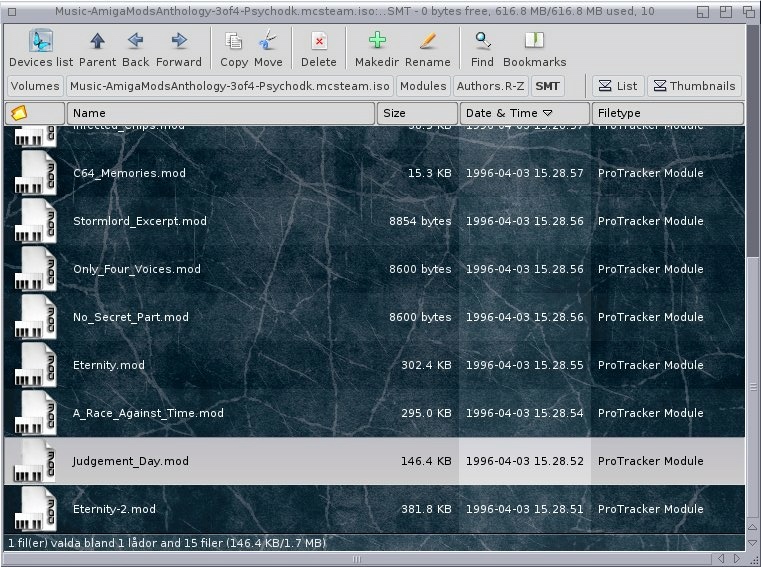Click the Copy toolbar icon
The image size is (761, 567).
(234, 42)
